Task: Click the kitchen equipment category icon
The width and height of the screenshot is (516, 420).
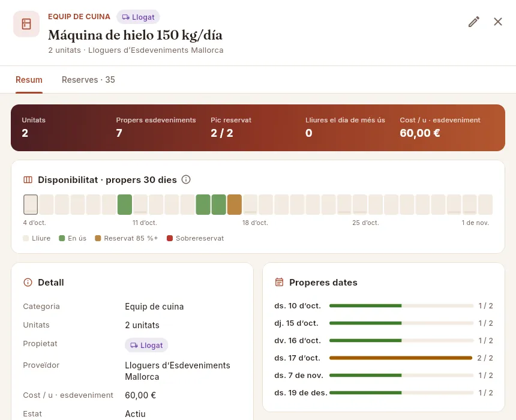Action: [26, 24]
